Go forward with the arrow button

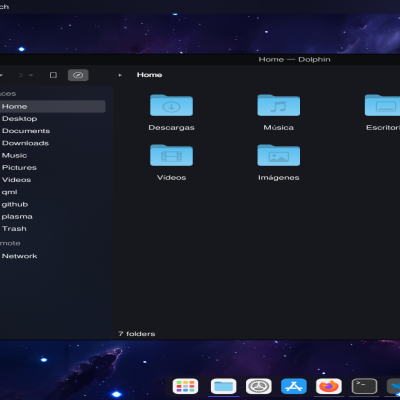[x=21, y=75]
